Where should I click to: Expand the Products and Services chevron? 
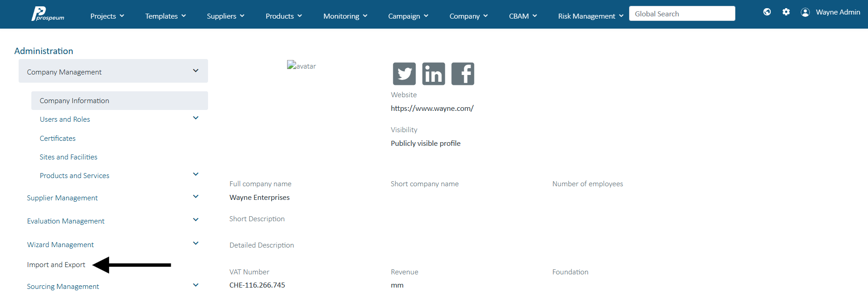[196, 174]
